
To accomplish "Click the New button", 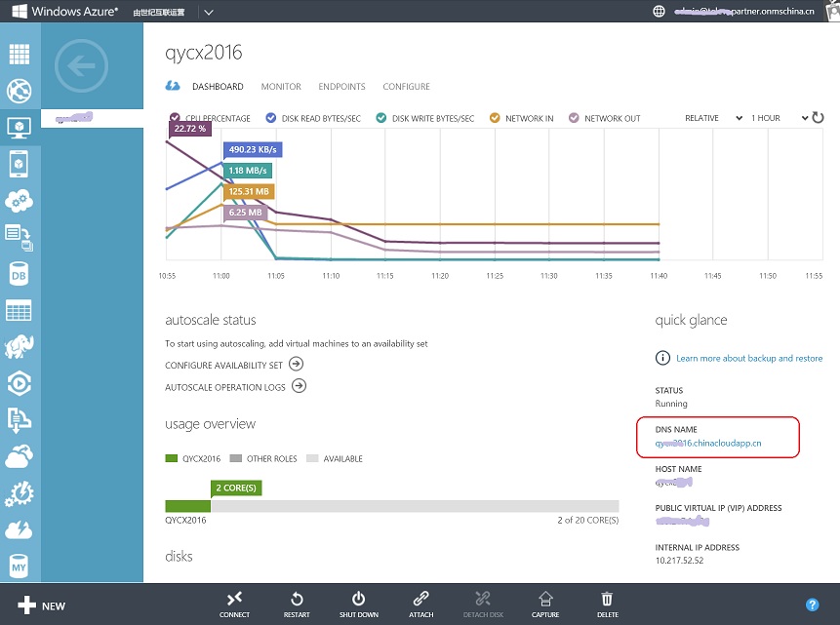I will [42, 605].
